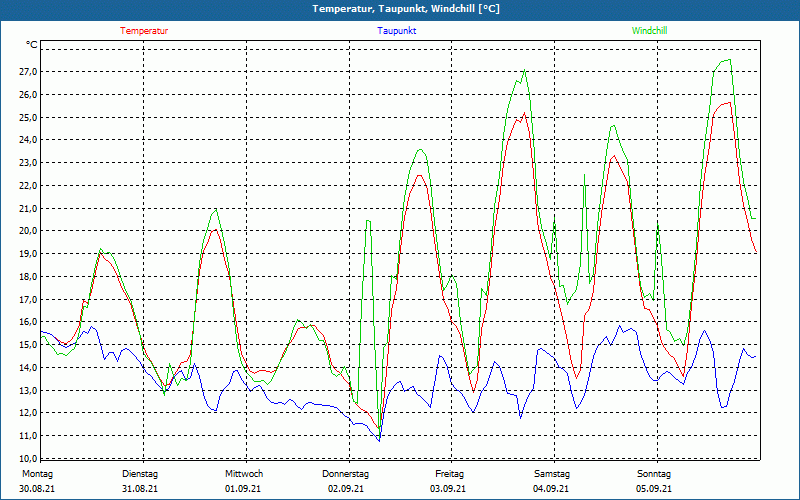Click the 10,0 y-axis value
Viewport: 800px width, 500px height.
(29, 458)
